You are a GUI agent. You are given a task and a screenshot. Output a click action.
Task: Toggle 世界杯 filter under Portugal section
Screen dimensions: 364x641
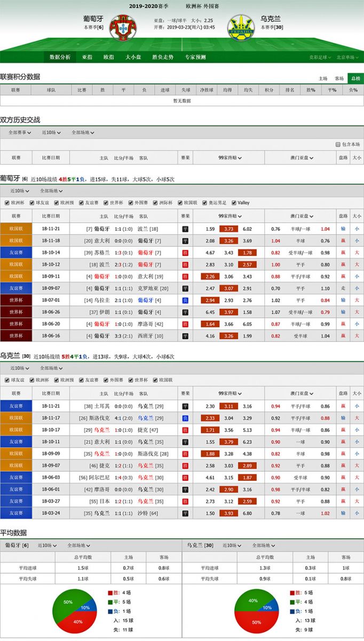tap(105, 203)
